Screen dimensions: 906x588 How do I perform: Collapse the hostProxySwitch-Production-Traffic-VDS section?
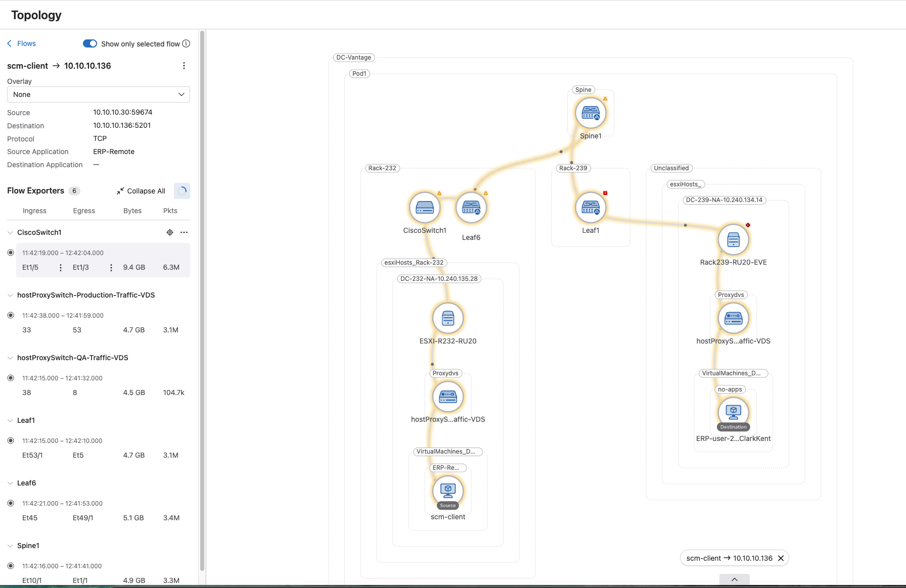10,295
